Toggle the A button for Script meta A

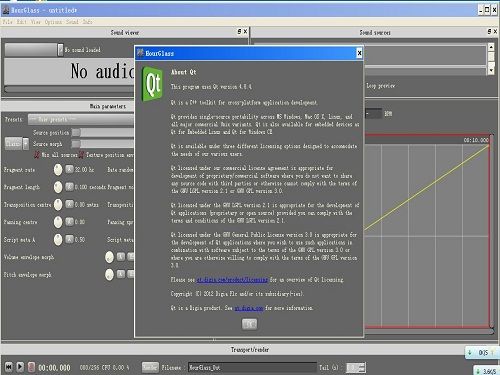69,239
